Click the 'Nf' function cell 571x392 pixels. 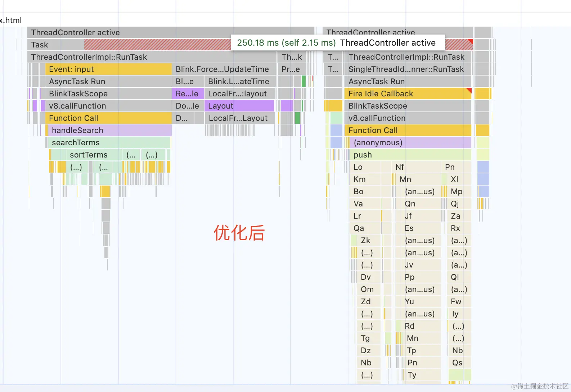tap(416, 167)
